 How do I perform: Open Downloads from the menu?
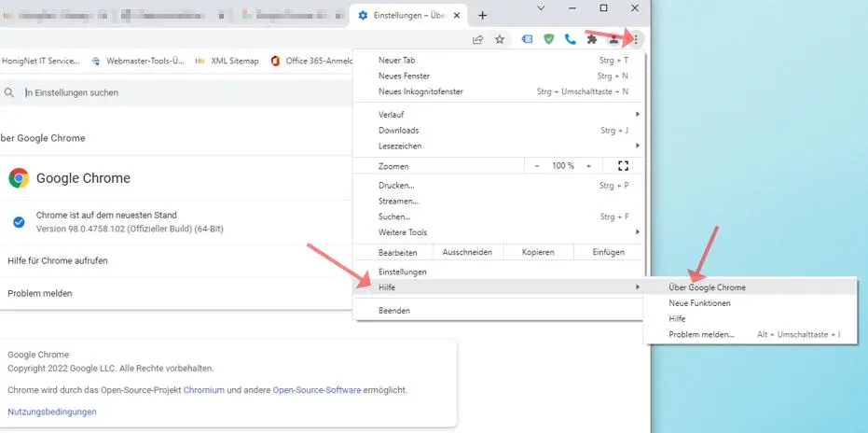tap(498, 131)
